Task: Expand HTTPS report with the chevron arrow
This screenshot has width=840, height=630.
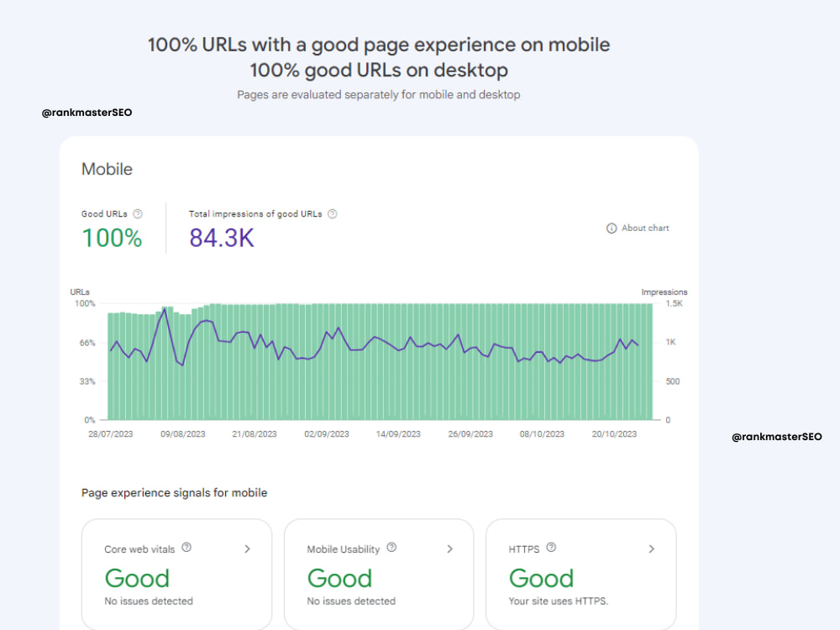Action: pos(652,549)
